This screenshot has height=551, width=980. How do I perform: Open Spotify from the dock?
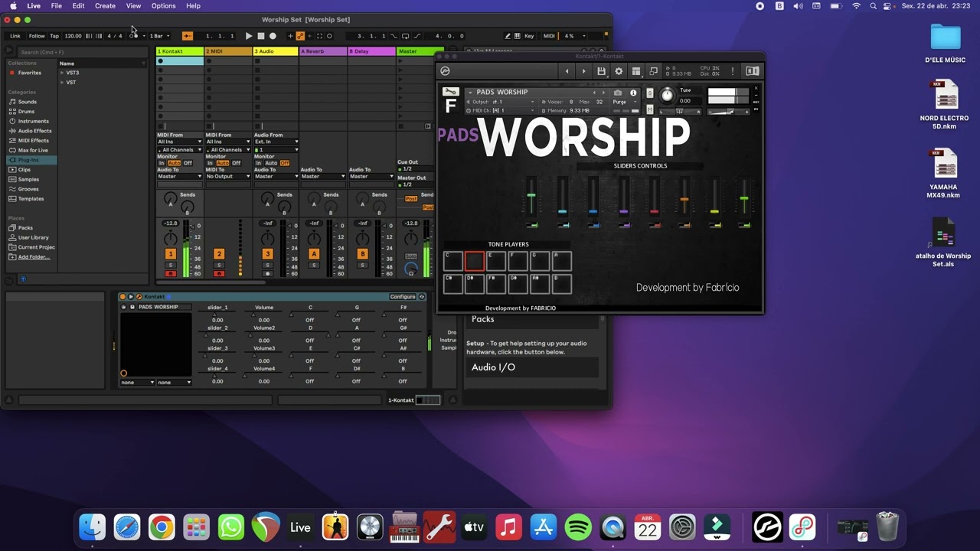coord(578,527)
